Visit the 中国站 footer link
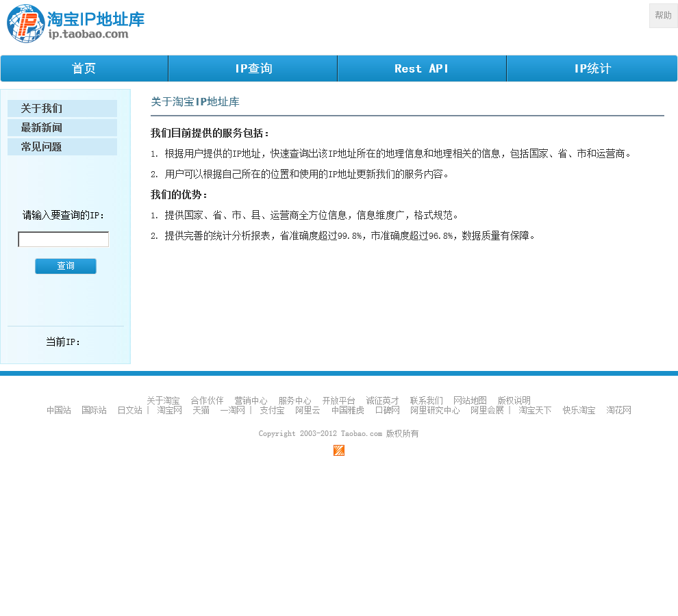 click(59, 410)
